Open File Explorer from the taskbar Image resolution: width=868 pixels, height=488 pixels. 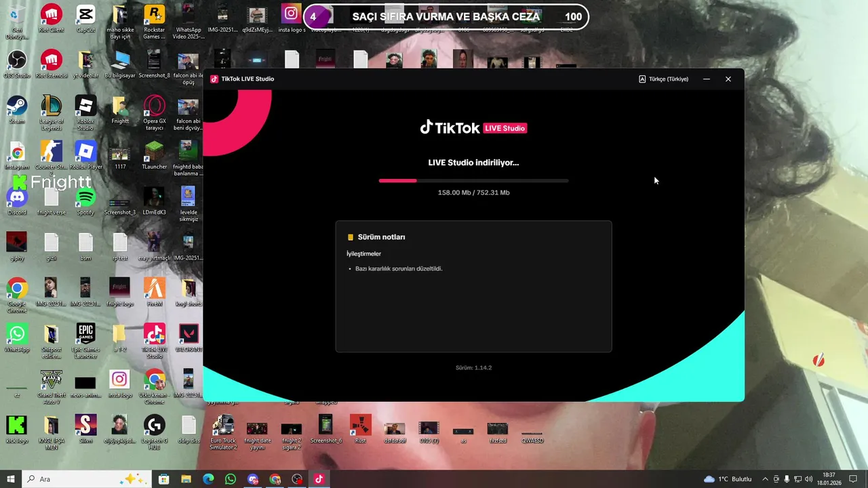tap(186, 479)
